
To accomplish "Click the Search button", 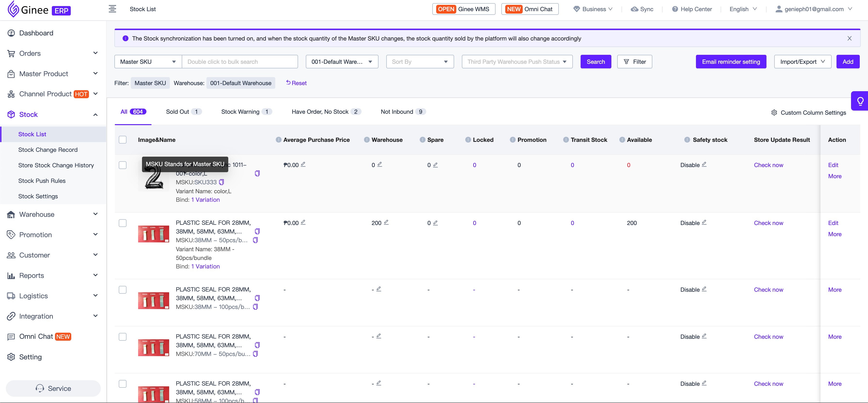I will [x=596, y=62].
